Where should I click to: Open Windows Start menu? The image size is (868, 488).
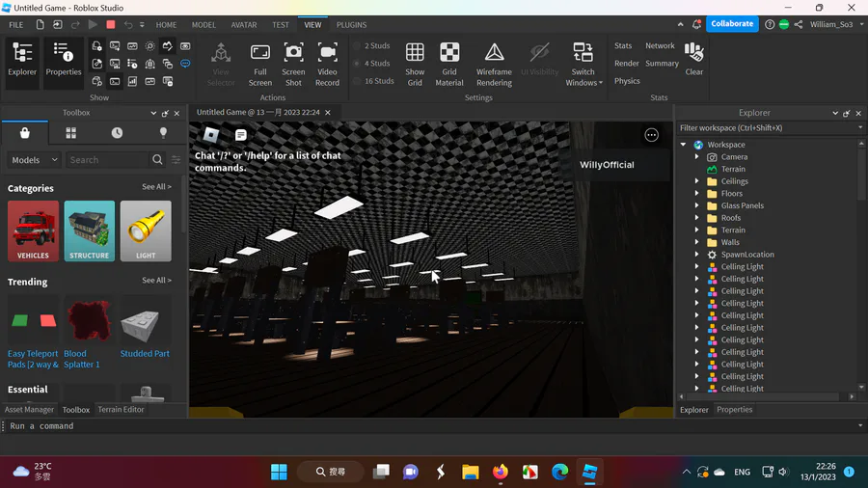pos(279,472)
